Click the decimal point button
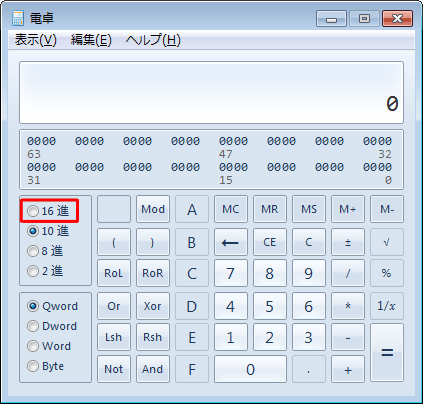The width and height of the screenshot is (423, 404). (309, 369)
